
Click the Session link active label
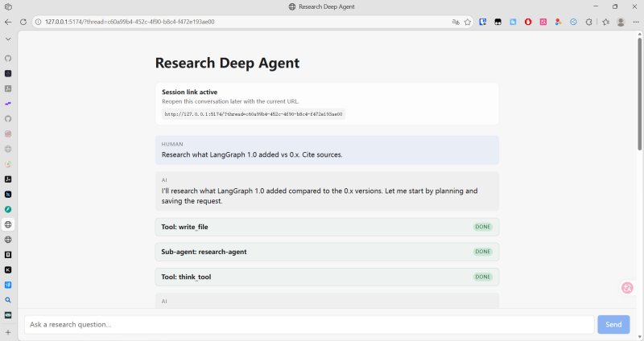tap(189, 92)
